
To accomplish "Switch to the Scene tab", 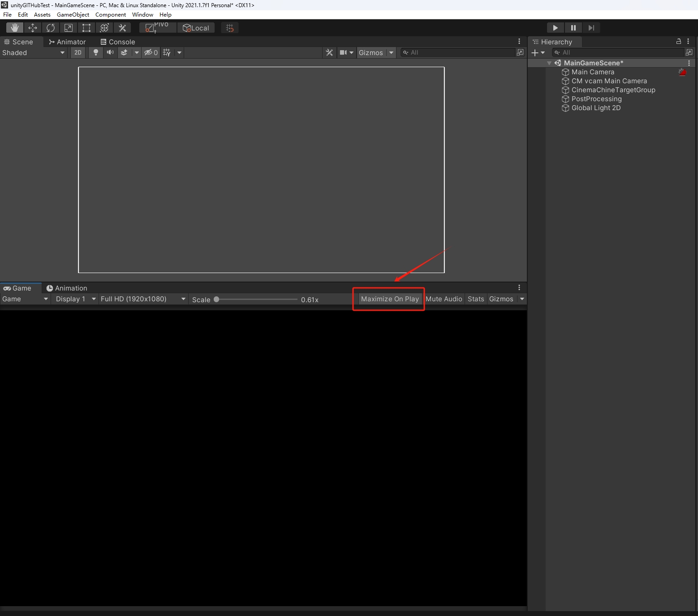I will pos(19,42).
